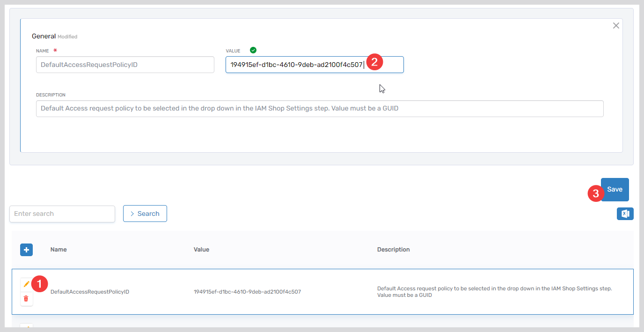The image size is (644, 332).
Task: Close the General settings dialog
Action: tap(616, 25)
